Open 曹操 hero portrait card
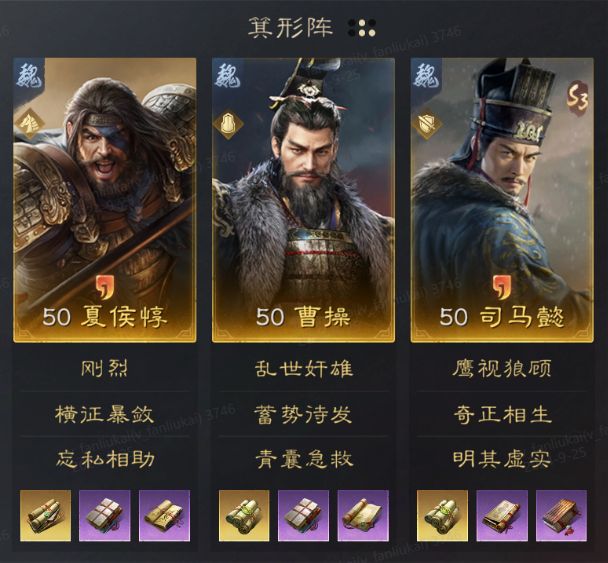The width and height of the screenshot is (608, 563). coord(304,200)
